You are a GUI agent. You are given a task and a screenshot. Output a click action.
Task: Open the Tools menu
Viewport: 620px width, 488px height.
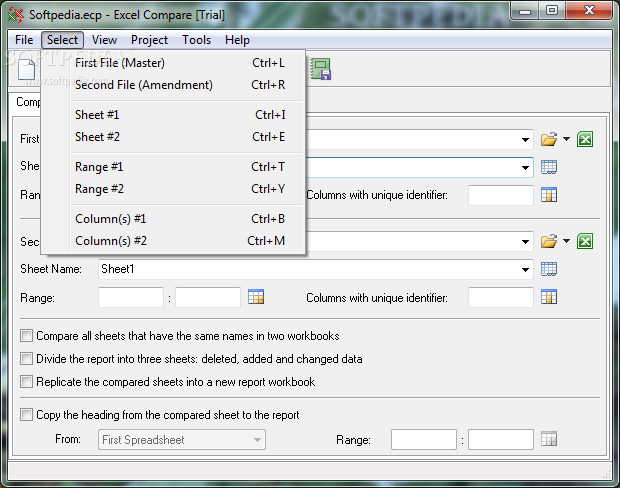pyautogui.click(x=197, y=40)
